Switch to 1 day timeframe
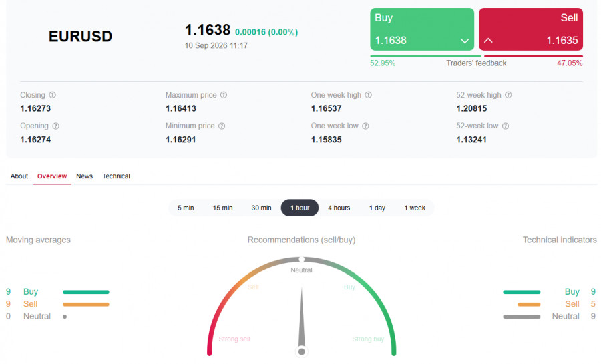601x364 pixels. click(x=377, y=208)
